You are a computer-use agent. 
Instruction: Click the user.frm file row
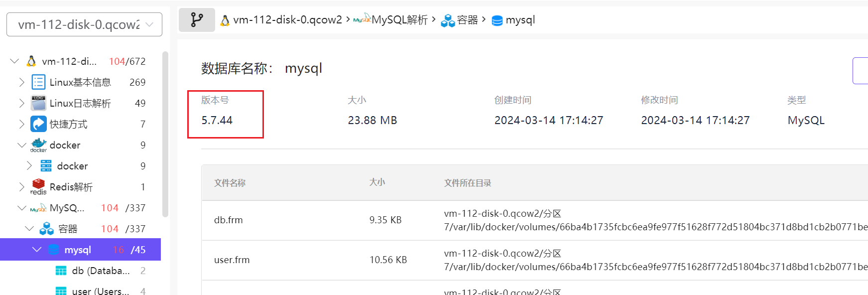click(x=232, y=260)
